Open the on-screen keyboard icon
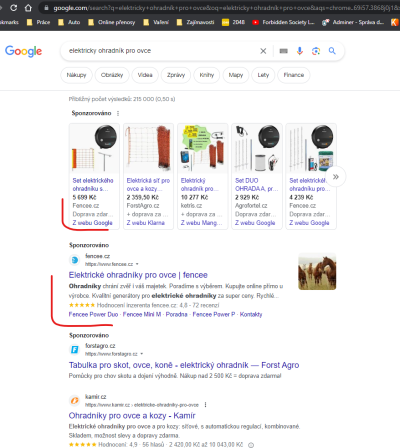400x448 pixels. [x=283, y=51]
